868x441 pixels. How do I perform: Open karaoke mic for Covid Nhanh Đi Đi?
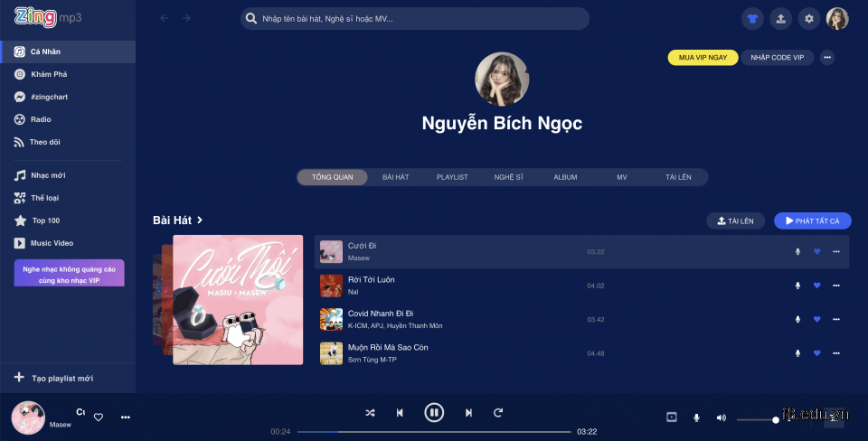click(x=797, y=319)
